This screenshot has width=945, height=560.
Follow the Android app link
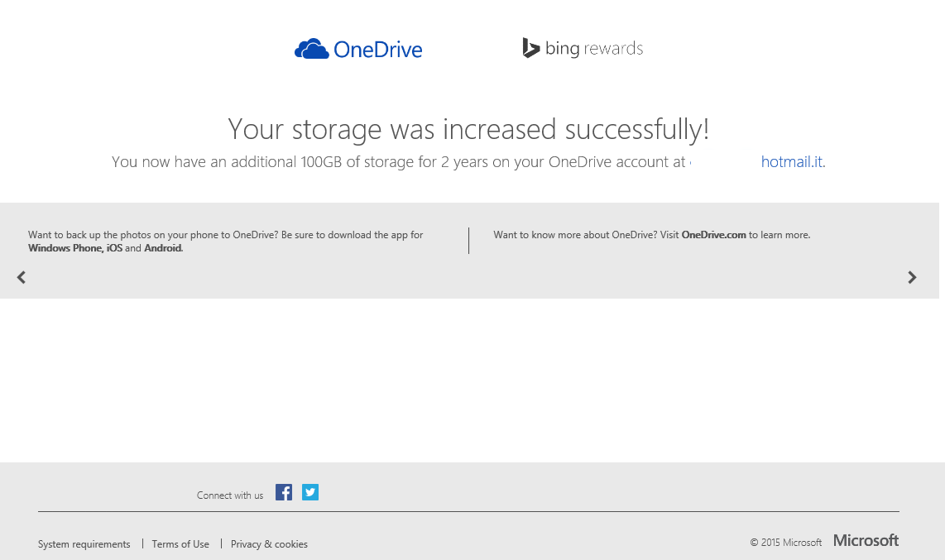click(x=162, y=248)
